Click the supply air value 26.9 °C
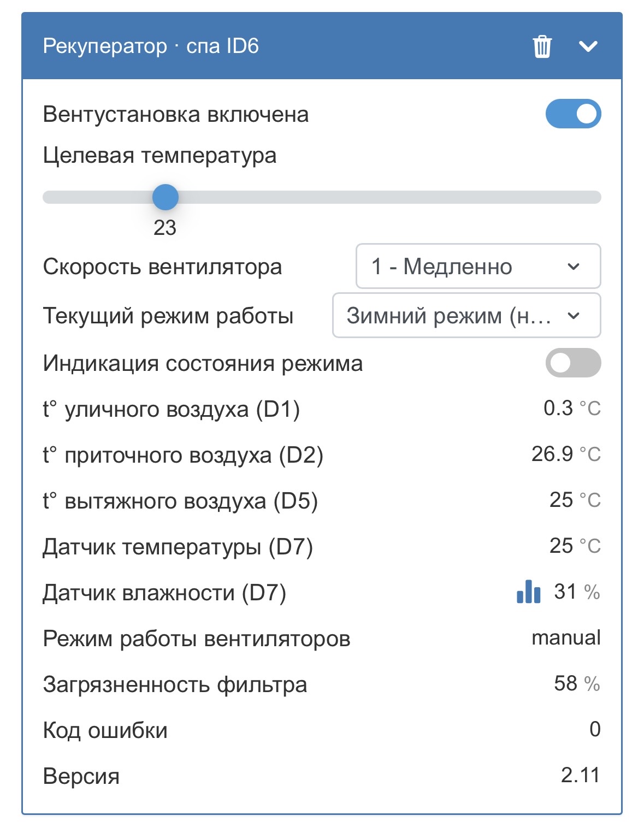 565,454
